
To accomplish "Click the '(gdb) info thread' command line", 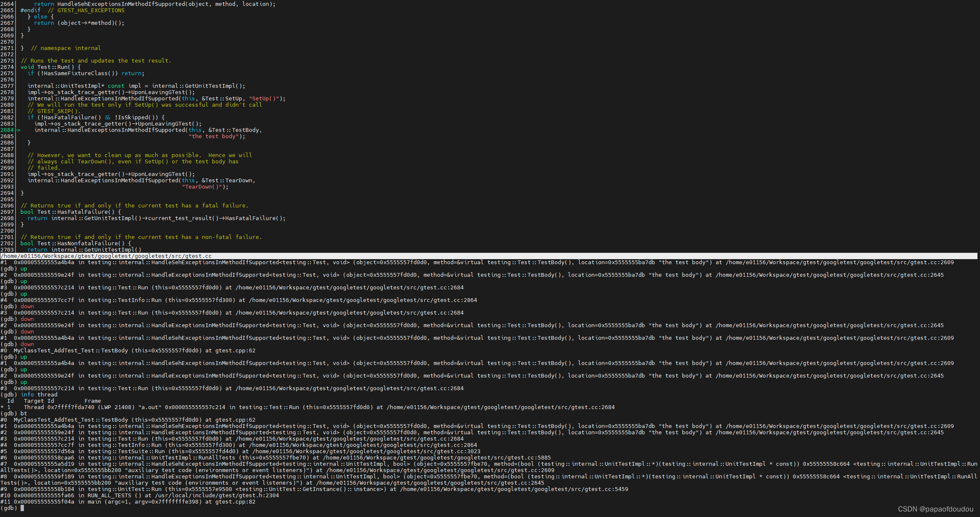I will point(29,395).
